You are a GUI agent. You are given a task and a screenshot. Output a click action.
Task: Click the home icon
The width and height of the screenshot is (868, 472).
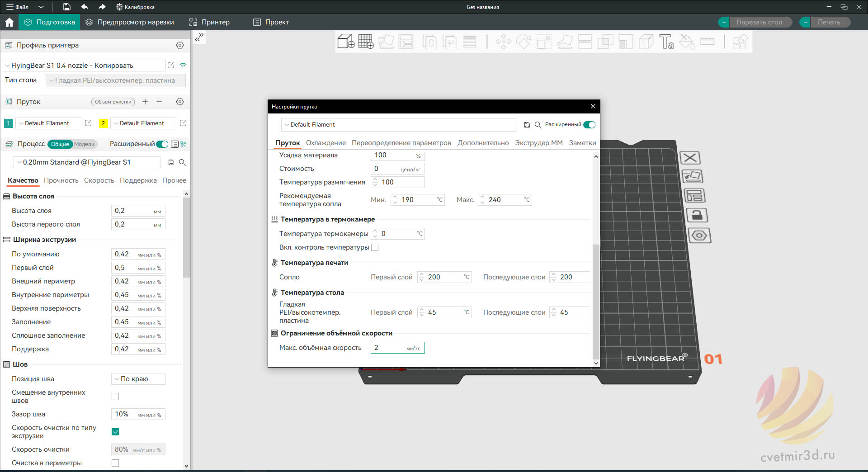click(9, 22)
